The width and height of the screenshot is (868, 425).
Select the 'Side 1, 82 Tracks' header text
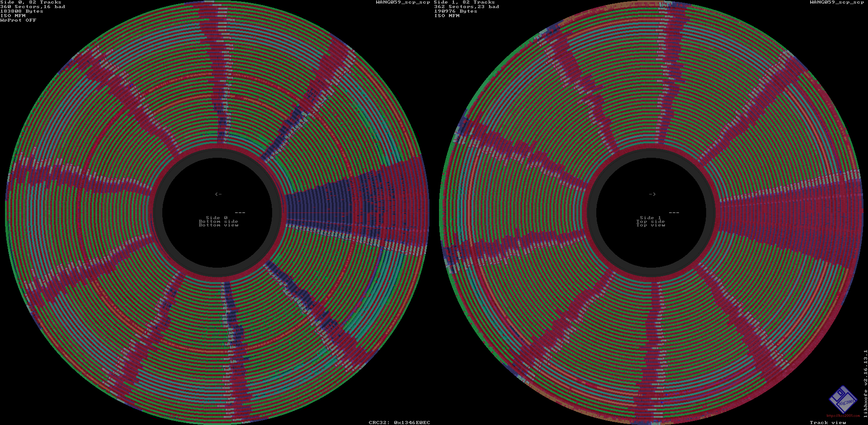465,2
